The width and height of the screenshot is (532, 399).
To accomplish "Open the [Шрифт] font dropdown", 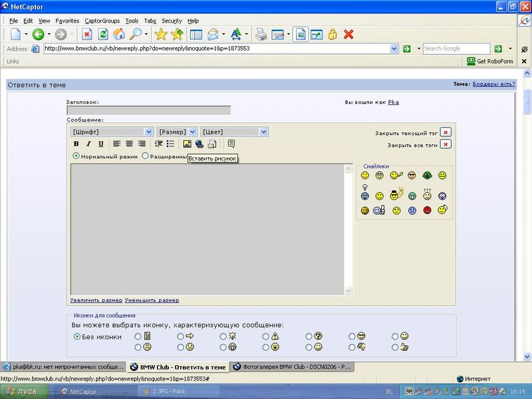I will 112,132.
